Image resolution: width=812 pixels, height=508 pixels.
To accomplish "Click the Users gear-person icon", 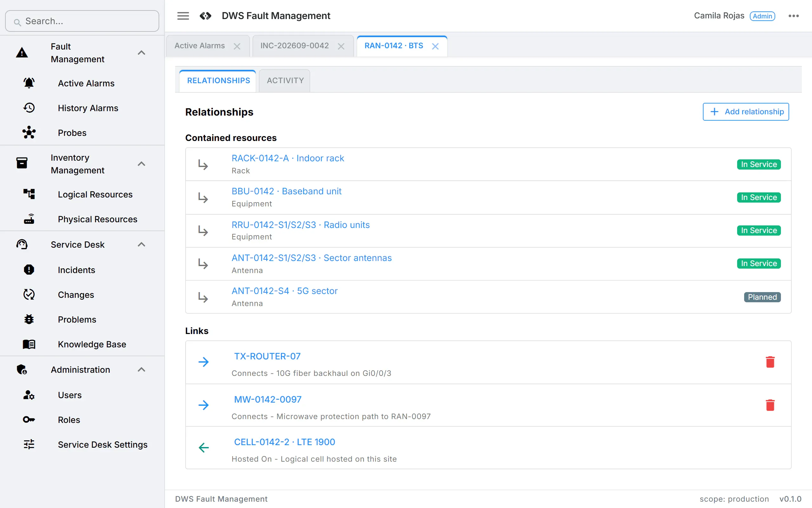I will tap(29, 395).
